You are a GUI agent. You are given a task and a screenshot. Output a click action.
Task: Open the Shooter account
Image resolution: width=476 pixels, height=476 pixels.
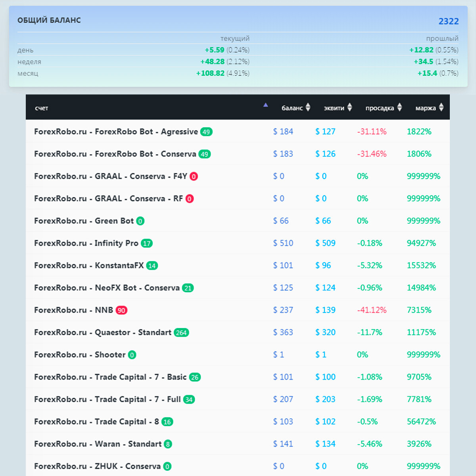coord(80,355)
